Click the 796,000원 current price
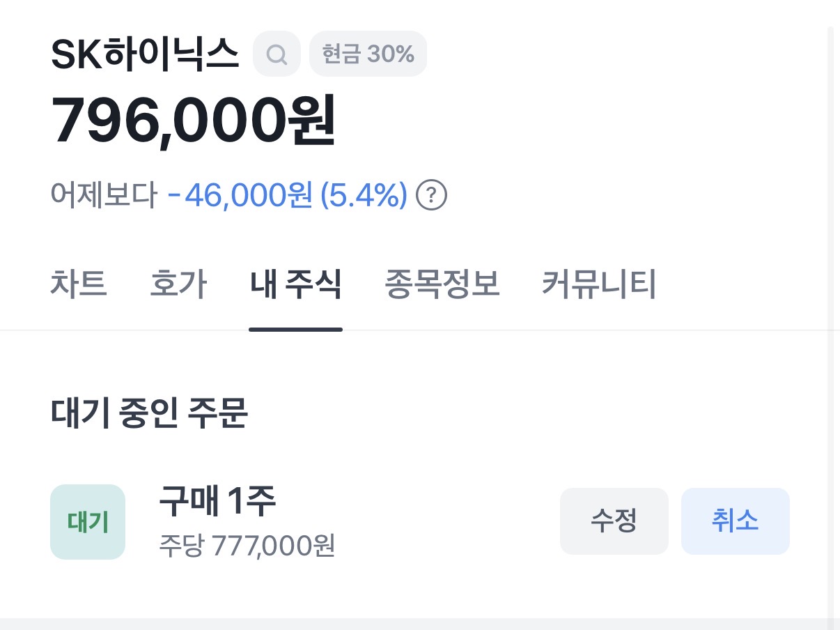Screen dimensions: 840x630 (x=194, y=120)
